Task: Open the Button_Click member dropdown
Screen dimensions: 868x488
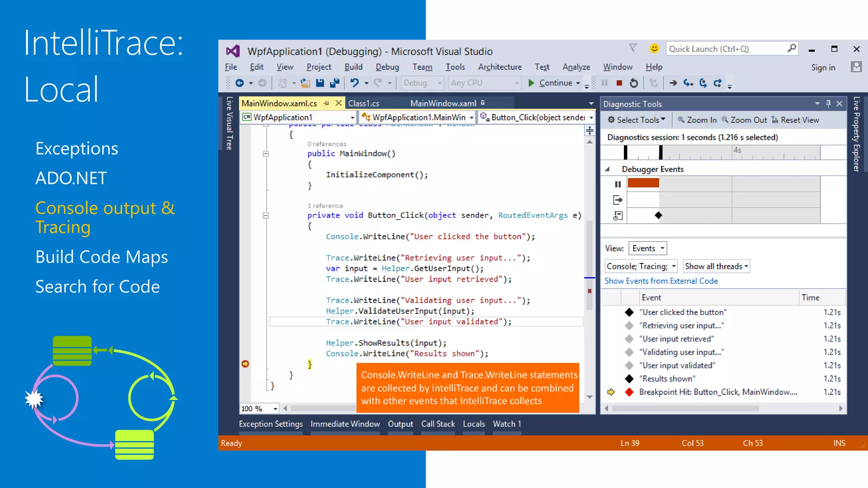Action: coord(537,117)
